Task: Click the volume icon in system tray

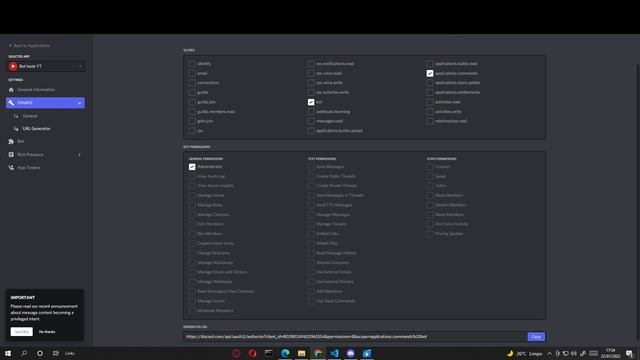Action: (x=573, y=353)
